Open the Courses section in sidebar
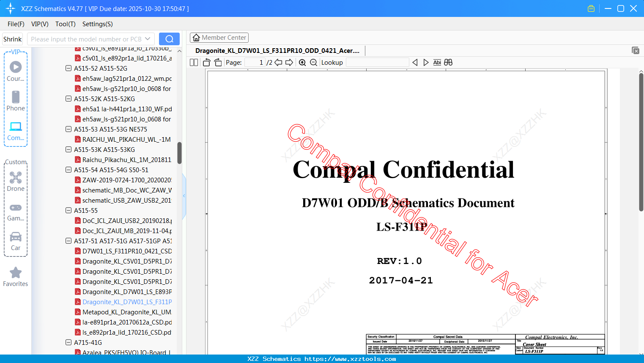The image size is (644, 363). (x=16, y=71)
